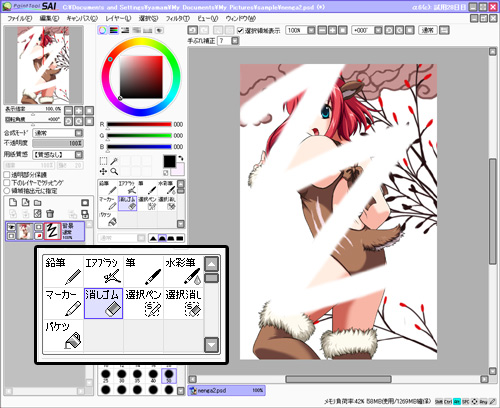Toggle the color wheel panel icon
500x408 pixels.
pyautogui.click(x=102, y=30)
